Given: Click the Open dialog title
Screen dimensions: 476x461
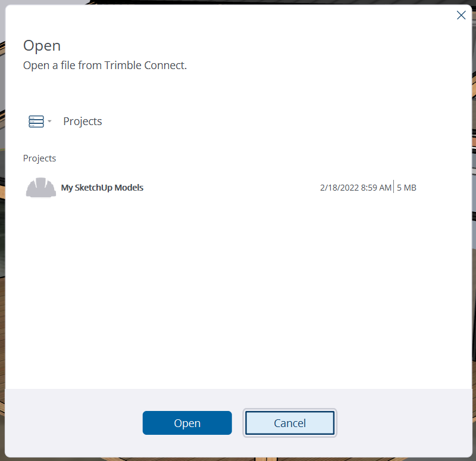Looking at the screenshot, I should coord(42,46).
